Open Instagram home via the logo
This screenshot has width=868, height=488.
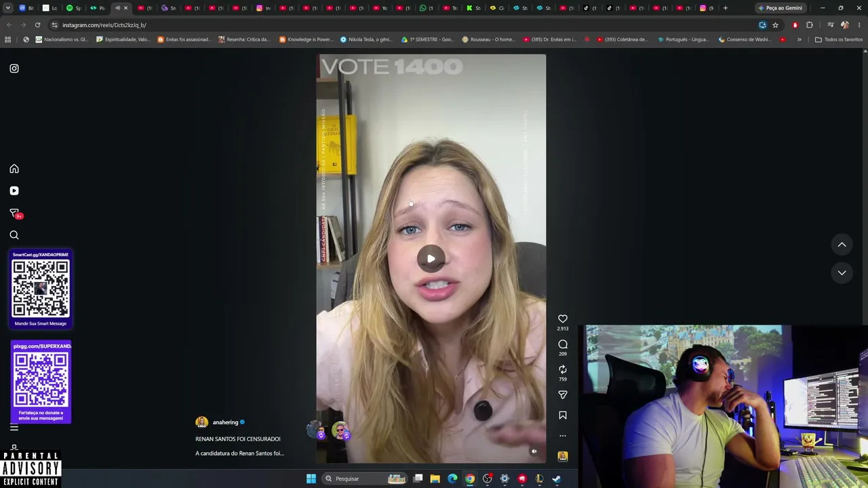(x=14, y=68)
